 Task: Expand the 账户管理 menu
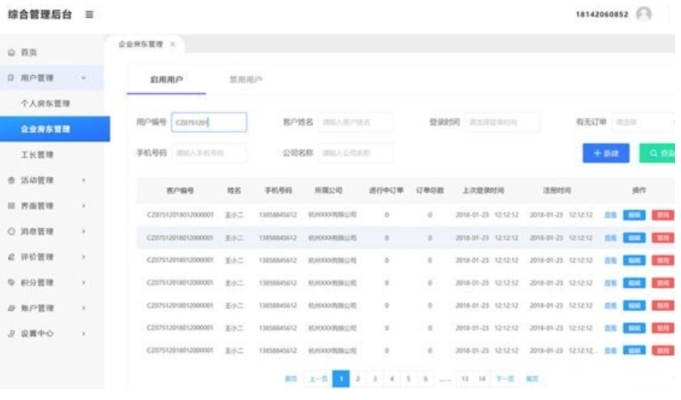(84, 308)
